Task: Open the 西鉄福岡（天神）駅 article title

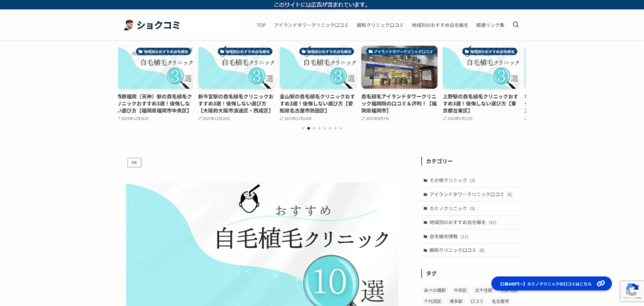Action: tap(155, 104)
